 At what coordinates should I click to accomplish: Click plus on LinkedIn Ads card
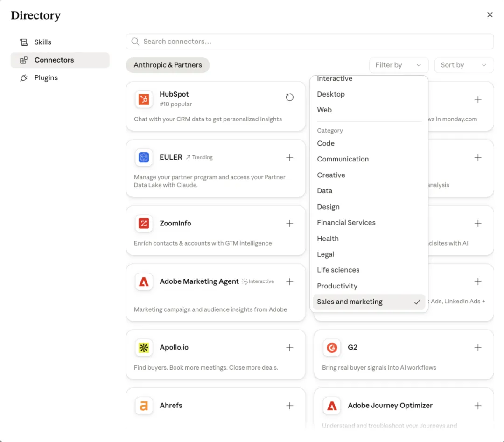point(478,281)
